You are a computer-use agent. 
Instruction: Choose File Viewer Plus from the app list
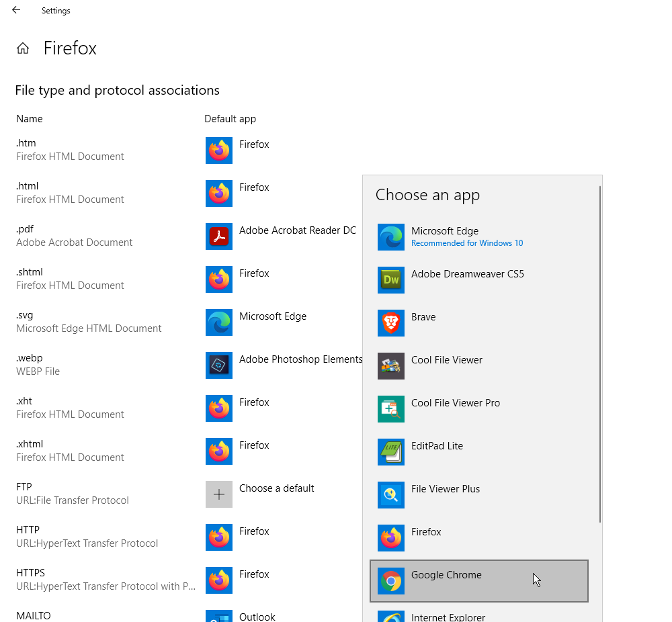click(x=478, y=495)
